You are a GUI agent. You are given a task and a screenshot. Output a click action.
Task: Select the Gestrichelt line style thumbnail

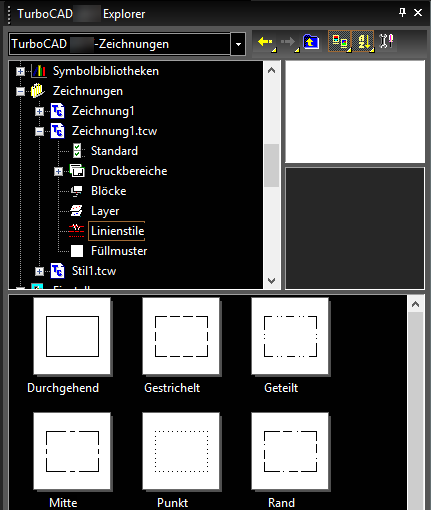(x=181, y=336)
